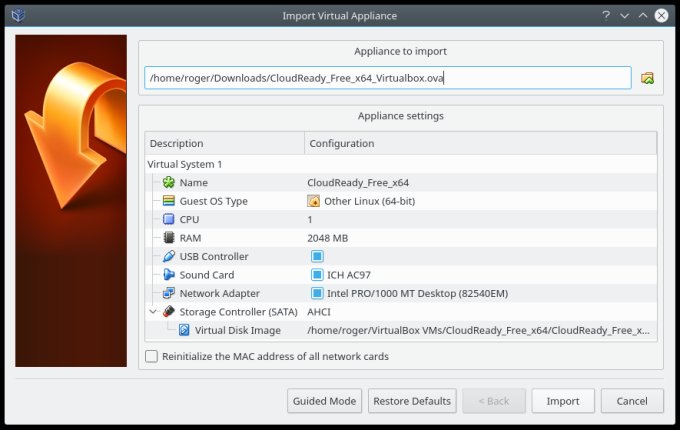Select the CloudReady_Free_x64 name value
This screenshot has height=430, width=680.
358,182
